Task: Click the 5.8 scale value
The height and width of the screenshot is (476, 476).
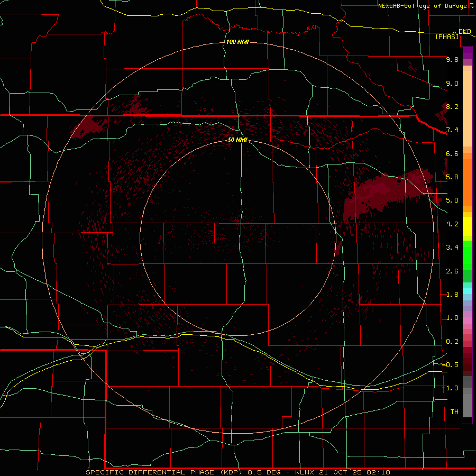Action: click(x=452, y=177)
